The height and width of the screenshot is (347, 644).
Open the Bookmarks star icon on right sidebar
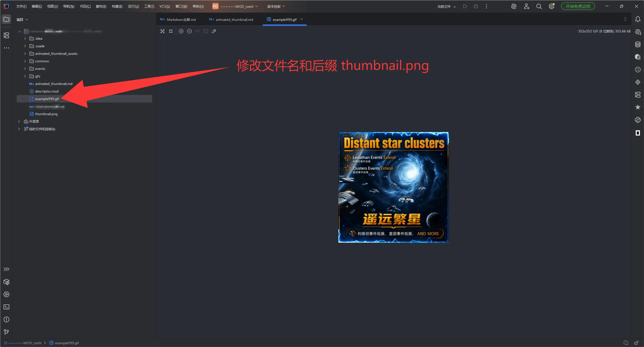638,107
